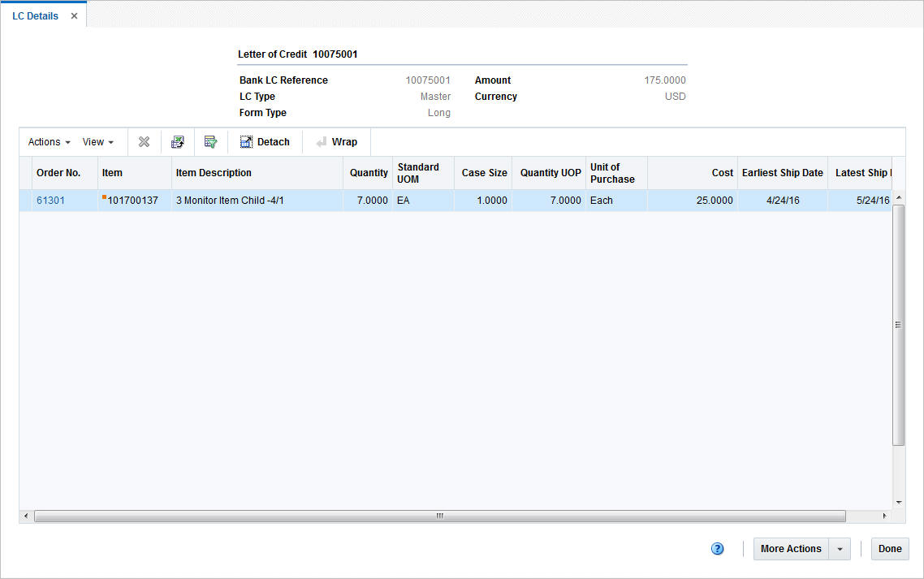Click description '3 Monitor Item Child -4/1'
Image resolution: width=924 pixels, height=579 pixels.
230,201
